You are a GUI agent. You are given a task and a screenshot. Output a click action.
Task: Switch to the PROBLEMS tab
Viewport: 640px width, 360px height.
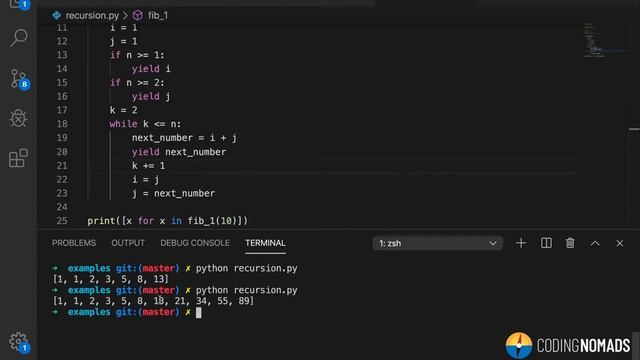74,243
